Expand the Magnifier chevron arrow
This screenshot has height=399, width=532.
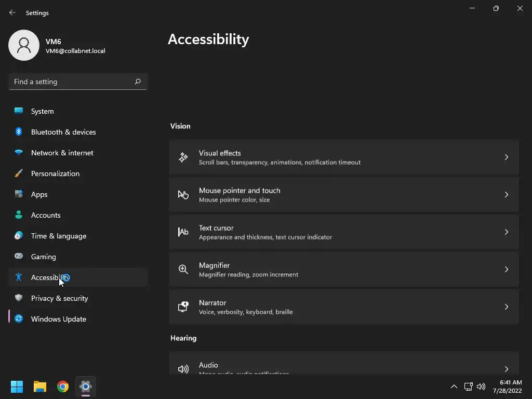[x=506, y=269]
